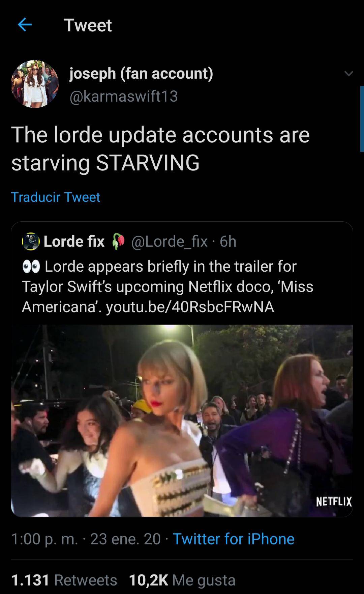Tap the wilted rose emoji by Lorde fix
The width and height of the screenshot is (364, 594).
(x=118, y=241)
